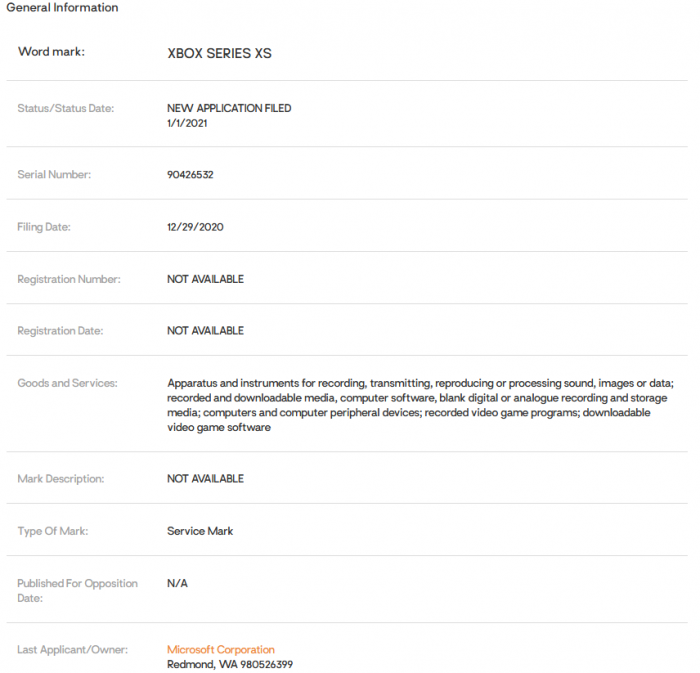Viewport: 700px width, 673px height.
Task: Select the filing date 12/29/2020
Action: click(x=195, y=227)
